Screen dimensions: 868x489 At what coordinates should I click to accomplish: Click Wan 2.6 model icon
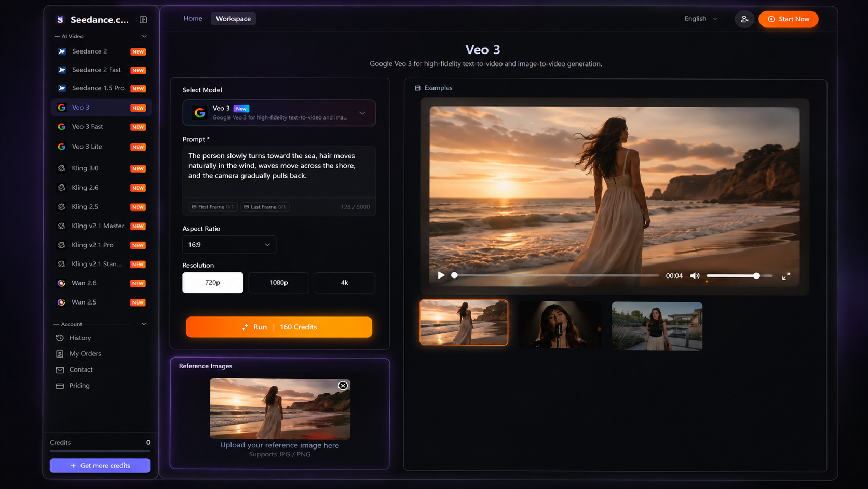point(61,283)
